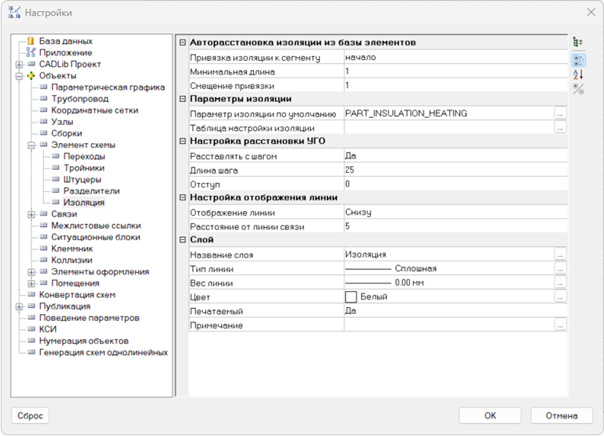
Task: Click the Расстояние от линии связи value 5
Action: [x=347, y=226]
